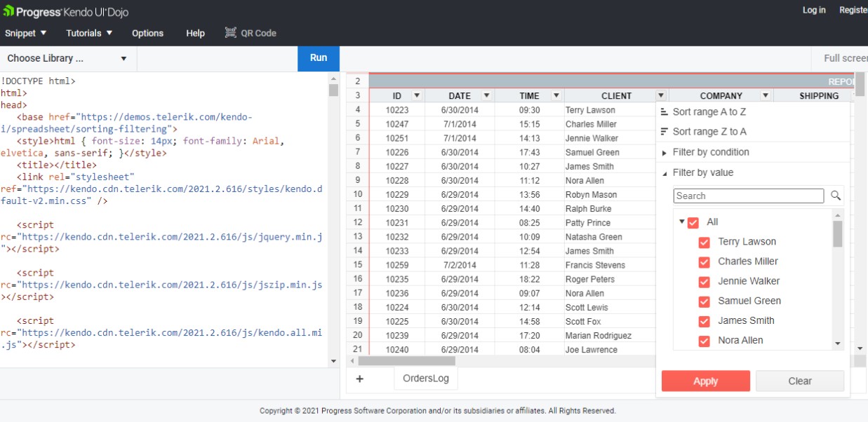Toggle the All checkbox
The width and height of the screenshot is (868, 422).
[x=693, y=222]
